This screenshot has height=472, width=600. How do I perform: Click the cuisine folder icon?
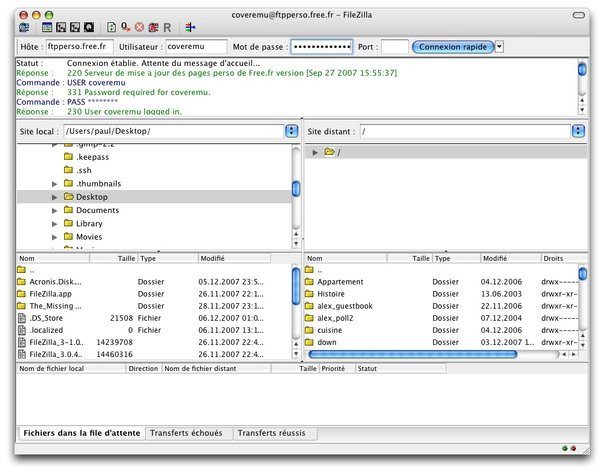click(x=309, y=330)
